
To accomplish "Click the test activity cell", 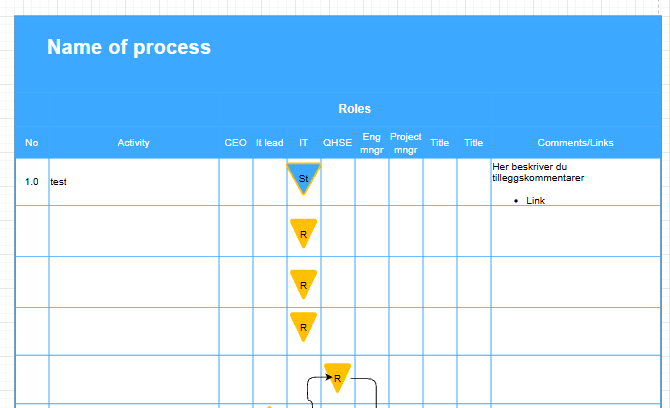I will (x=134, y=182).
